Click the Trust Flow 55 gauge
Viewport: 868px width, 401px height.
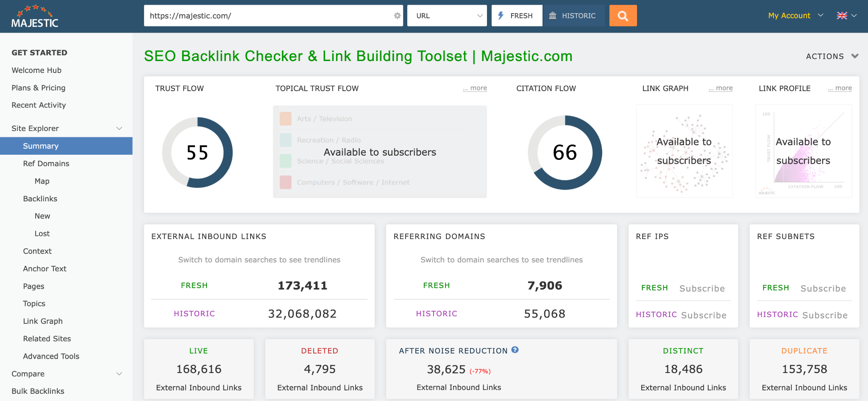tap(198, 153)
